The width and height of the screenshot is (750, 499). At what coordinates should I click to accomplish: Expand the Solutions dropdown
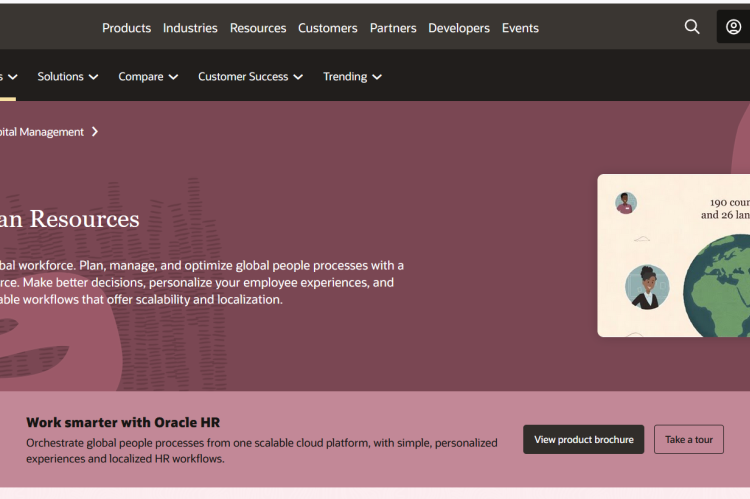(x=67, y=77)
